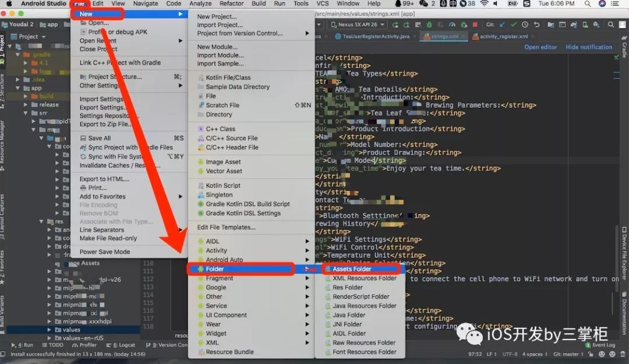The height and width of the screenshot is (364, 629).
Task: Click the red Stop button in toolbar
Action: click(475, 24)
